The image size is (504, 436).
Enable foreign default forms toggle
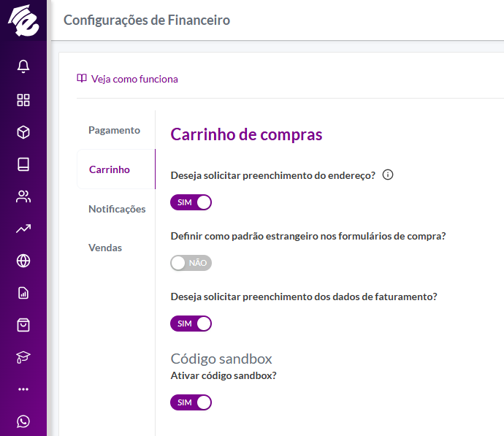(x=191, y=263)
